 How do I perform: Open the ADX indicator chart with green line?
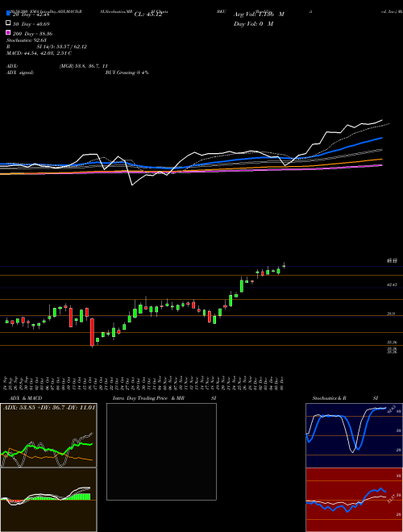[48, 435]
